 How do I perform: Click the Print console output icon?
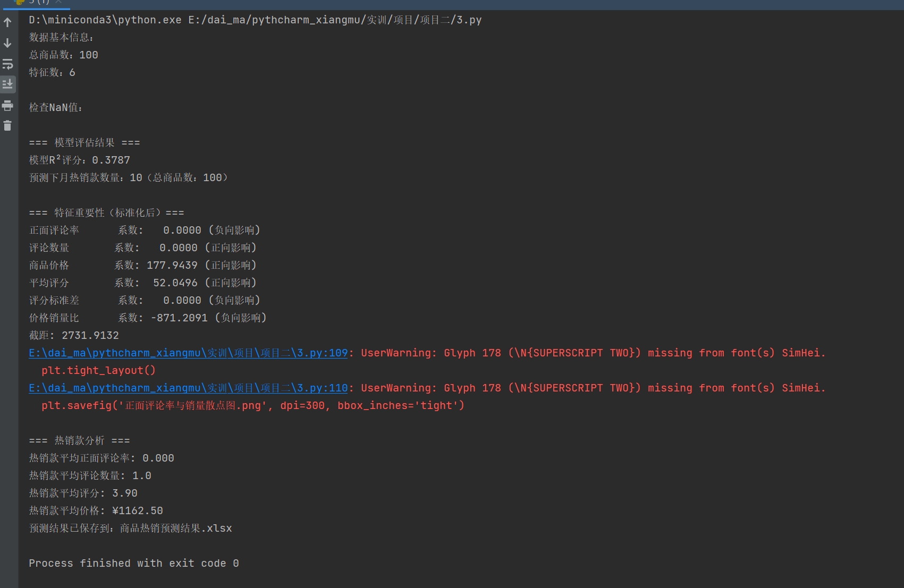(7, 106)
